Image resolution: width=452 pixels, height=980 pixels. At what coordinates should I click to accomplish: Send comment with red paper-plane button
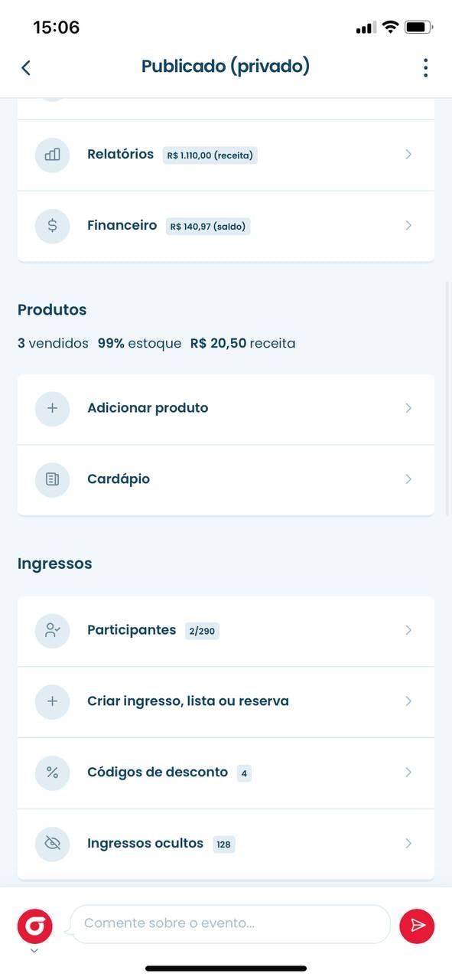point(417,926)
